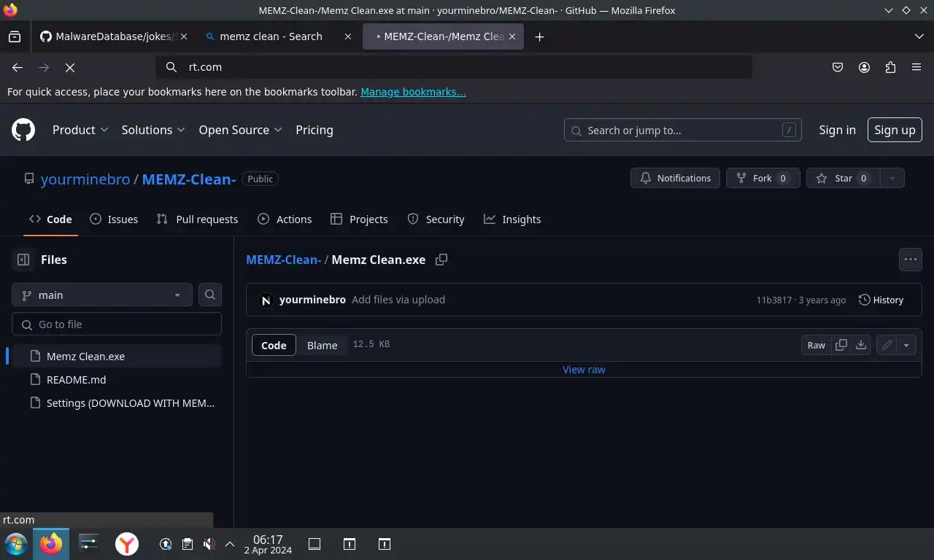The image size is (934, 560).
Task: Open the Security tab
Action: [436, 219]
